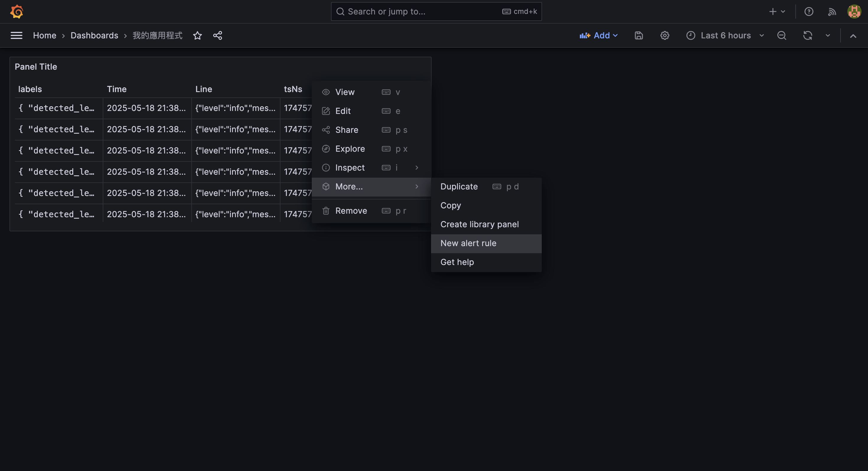Open the help question mark icon
This screenshot has height=471, width=868.
(809, 12)
